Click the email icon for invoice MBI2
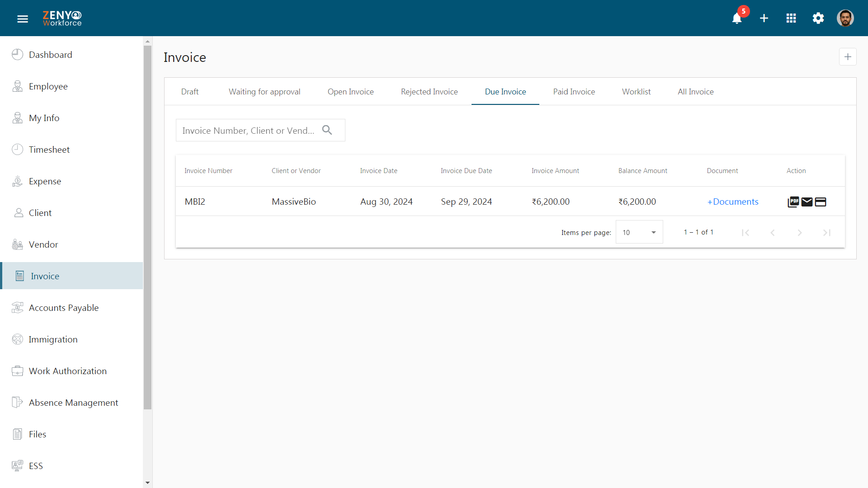 click(807, 202)
